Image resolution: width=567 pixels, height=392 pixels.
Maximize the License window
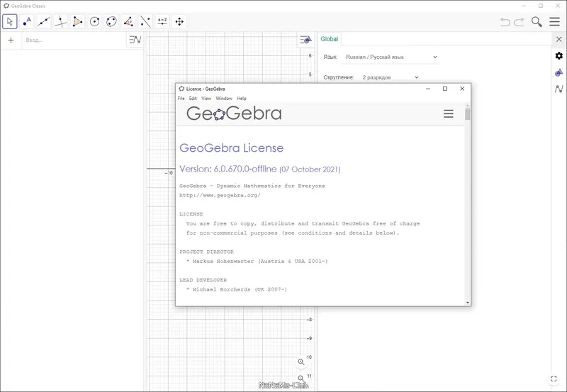[x=445, y=89]
